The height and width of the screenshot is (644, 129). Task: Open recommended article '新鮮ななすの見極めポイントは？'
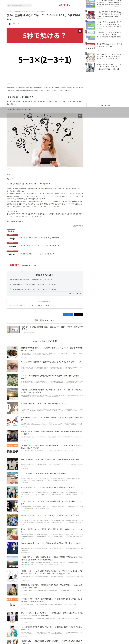(51, 349)
